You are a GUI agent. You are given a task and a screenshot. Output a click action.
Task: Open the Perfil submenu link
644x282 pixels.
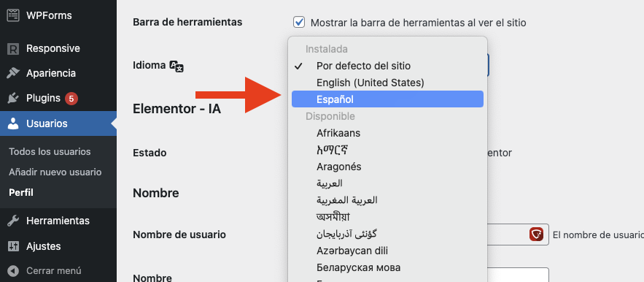(x=21, y=192)
